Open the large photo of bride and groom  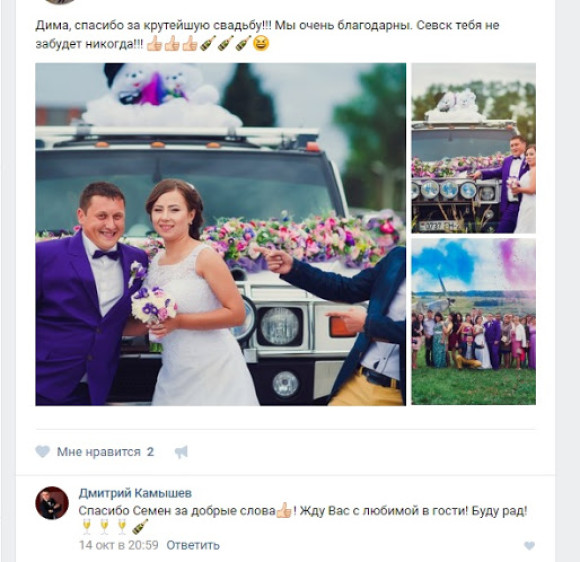(220, 234)
